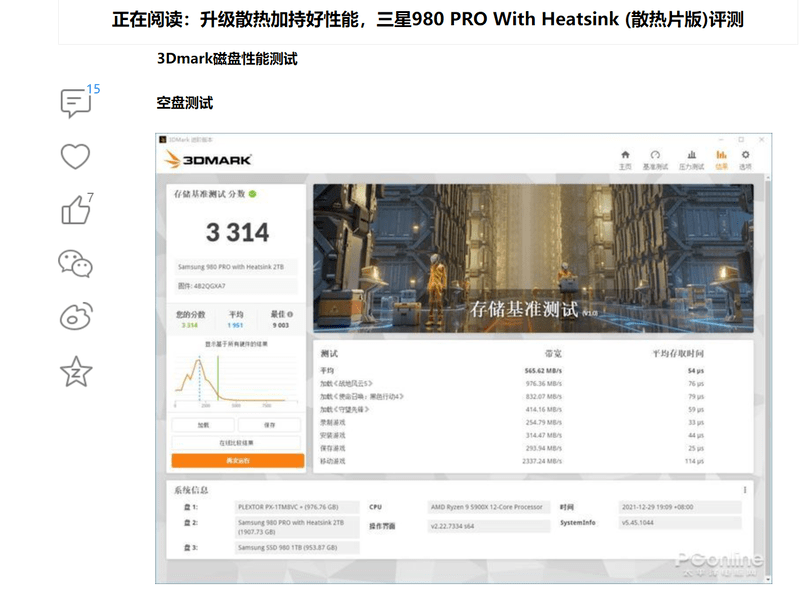Click the 录制游戏 test row
This screenshot has width=800, height=597.
(x=512, y=422)
